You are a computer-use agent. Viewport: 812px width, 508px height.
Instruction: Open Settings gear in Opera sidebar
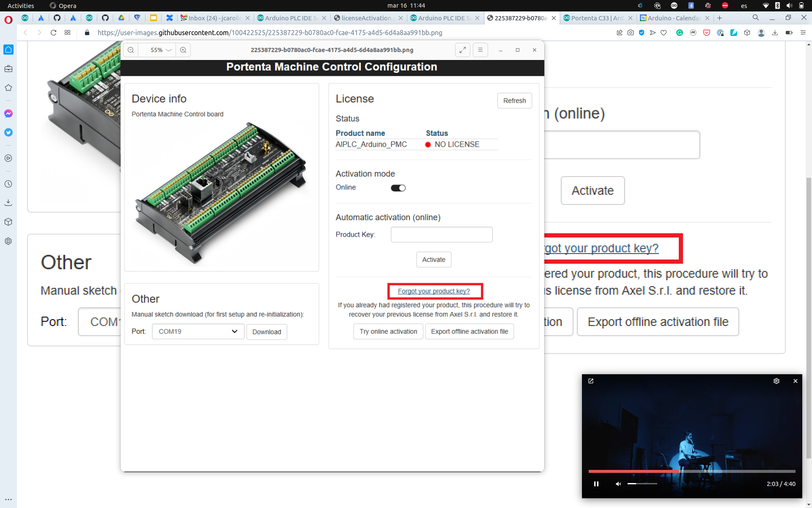pos(8,241)
